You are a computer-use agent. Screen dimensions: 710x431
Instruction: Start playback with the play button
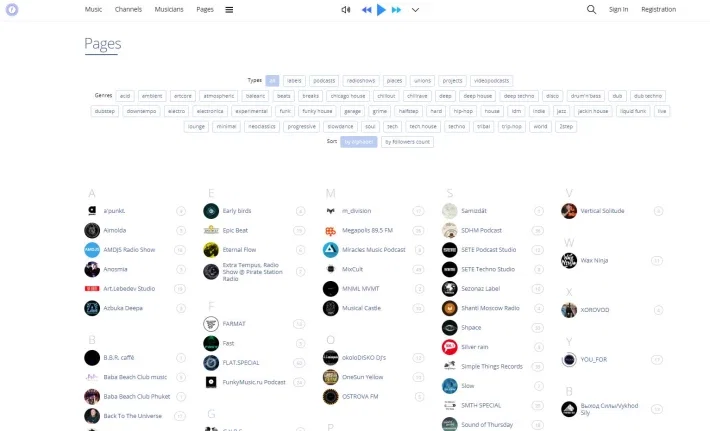pos(381,10)
